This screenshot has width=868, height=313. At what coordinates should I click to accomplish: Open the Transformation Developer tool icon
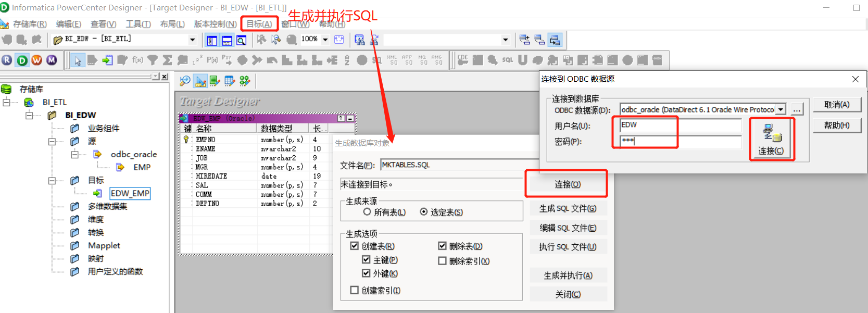[215, 81]
